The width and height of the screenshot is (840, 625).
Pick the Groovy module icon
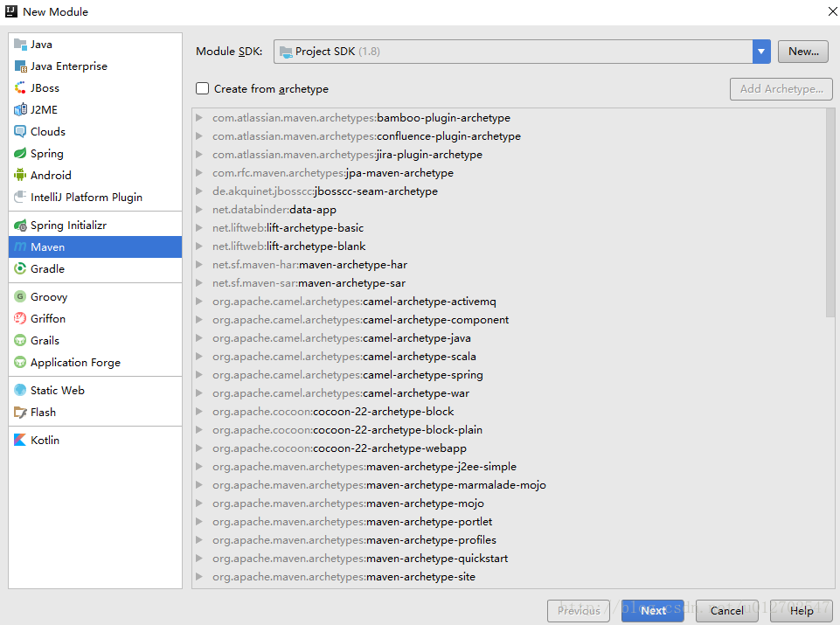click(x=20, y=297)
